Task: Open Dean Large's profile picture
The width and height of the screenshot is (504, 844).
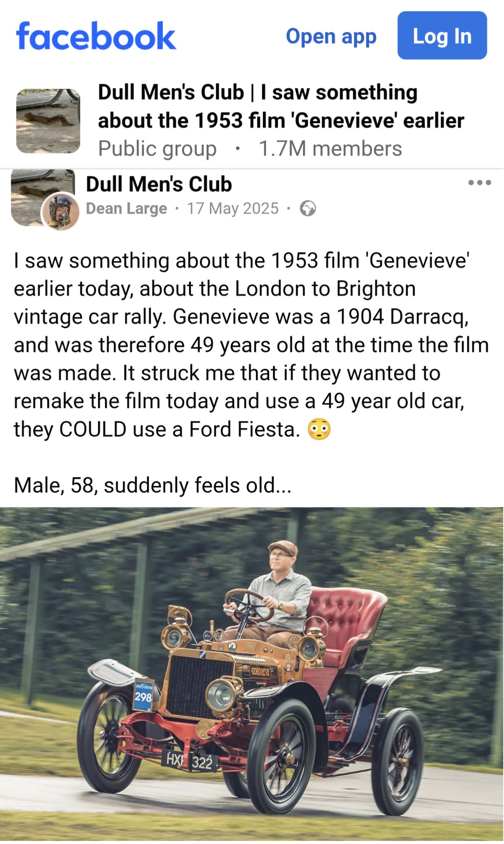Action: pos(61,211)
